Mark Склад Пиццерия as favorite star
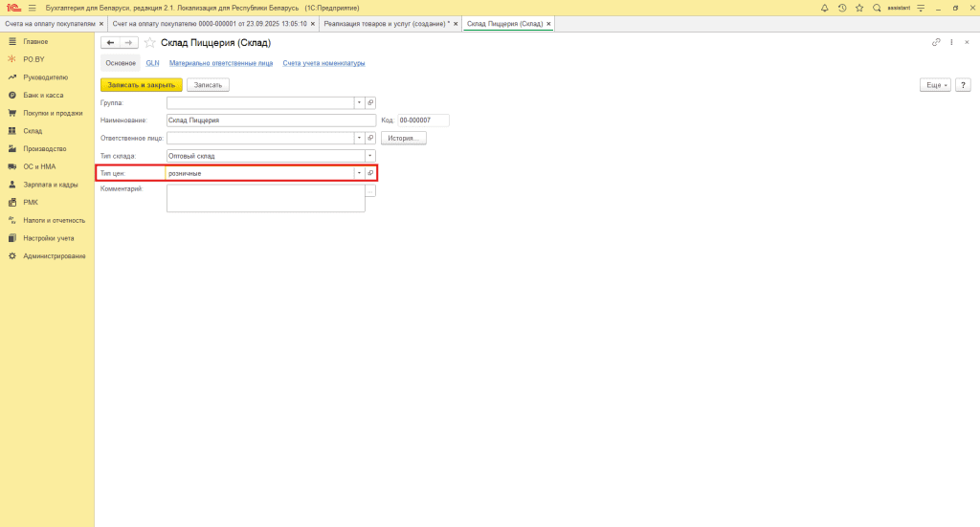 (149, 43)
